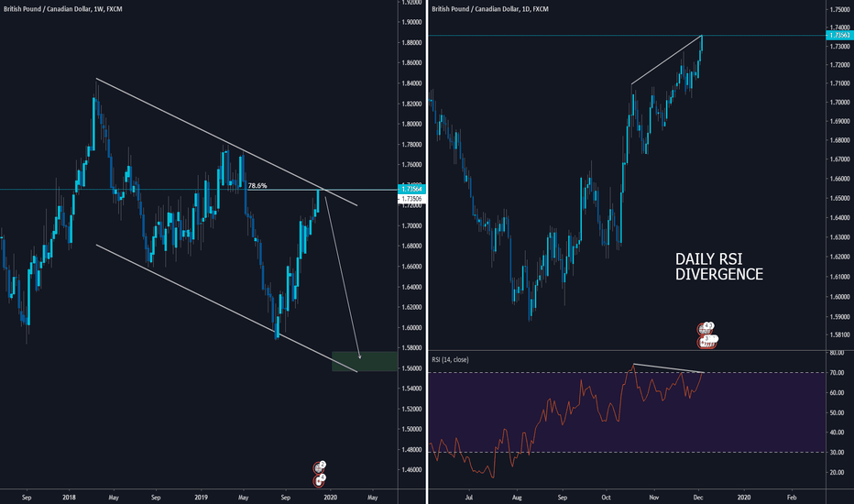Click the bottom event flag icon on weekly chart
The height and width of the screenshot is (504, 854).
pos(320,478)
